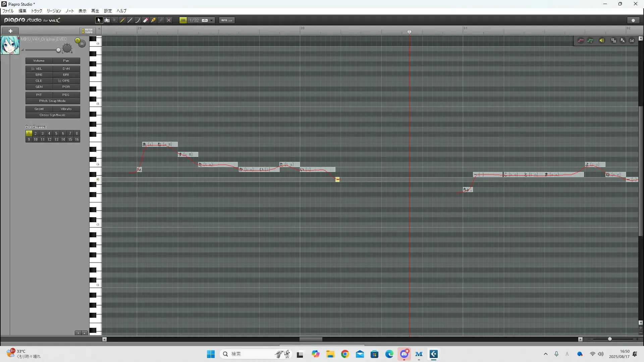Screen dimensions: 644x362
Task: Open the 設定 menu
Action: [108, 11]
